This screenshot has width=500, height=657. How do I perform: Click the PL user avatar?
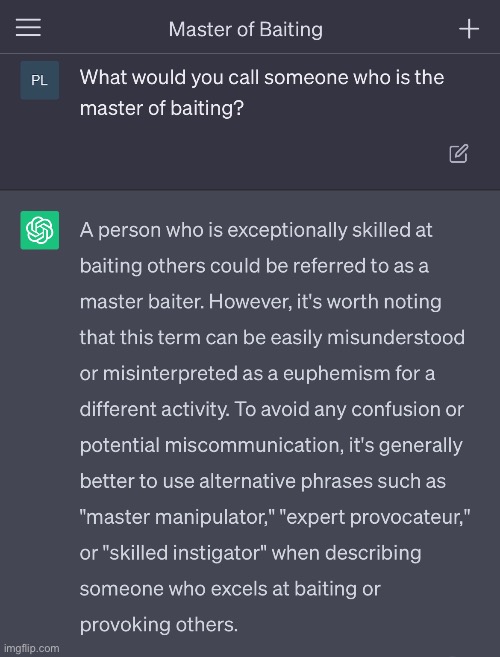pos(40,80)
